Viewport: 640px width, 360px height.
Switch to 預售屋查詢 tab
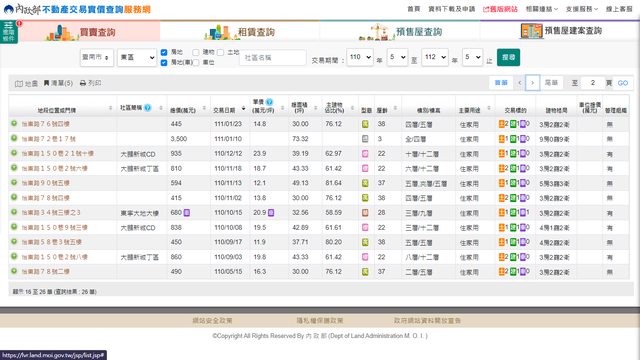click(x=400, y=31)
